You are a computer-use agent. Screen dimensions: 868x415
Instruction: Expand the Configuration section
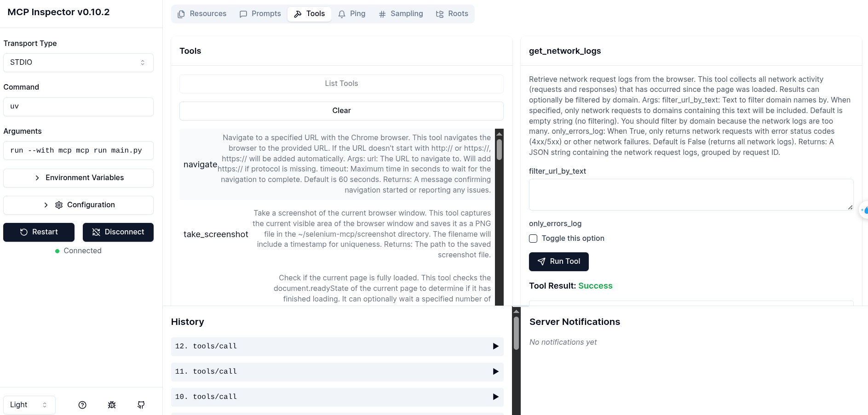tap(78, 205)
